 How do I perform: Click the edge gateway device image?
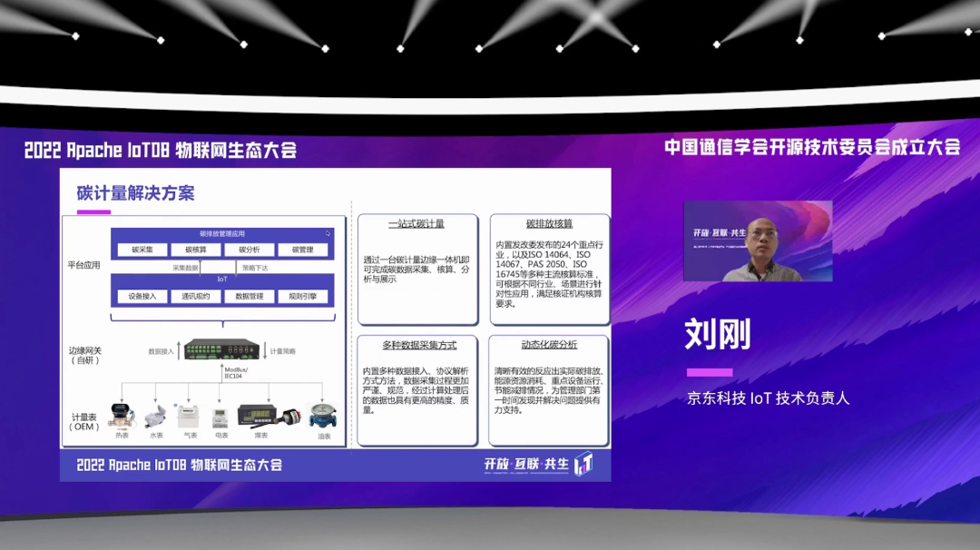(222, 349)
